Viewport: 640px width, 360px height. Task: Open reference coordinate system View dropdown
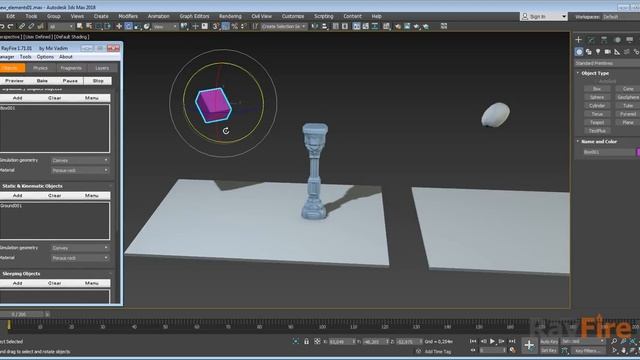(165, 26)
